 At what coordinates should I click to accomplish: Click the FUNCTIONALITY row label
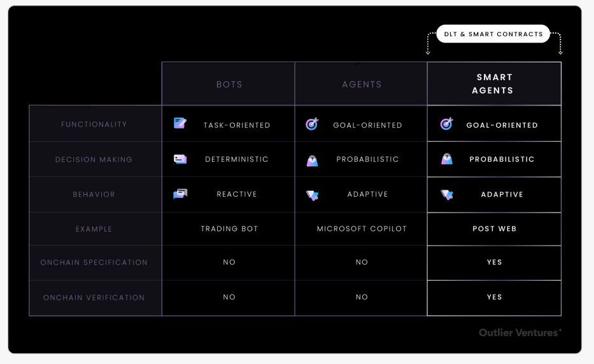coord(94,125)
